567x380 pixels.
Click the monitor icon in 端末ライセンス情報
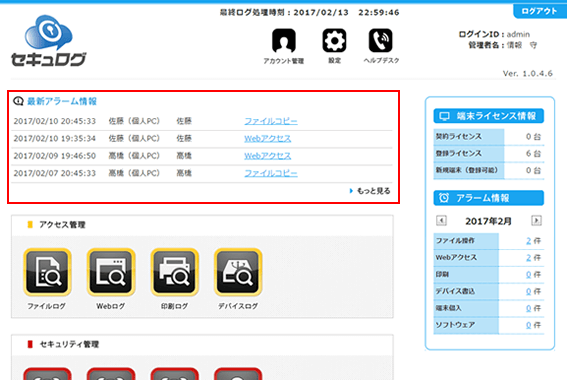tap(444, 116)
